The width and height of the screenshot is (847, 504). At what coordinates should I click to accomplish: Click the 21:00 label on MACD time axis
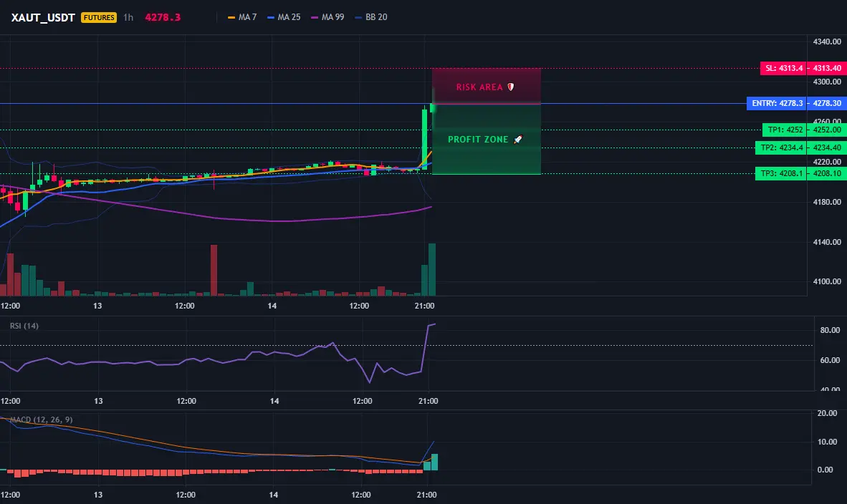tap(427, 495)
